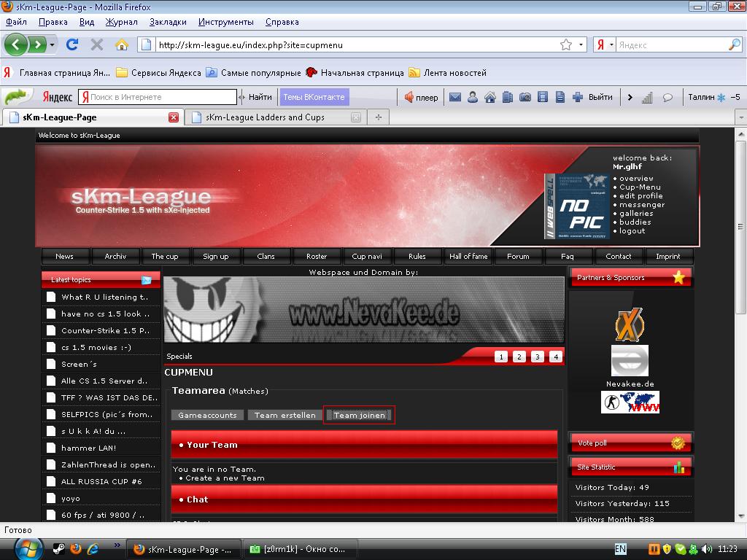Close the sKm-League-Page tab

coord(174,117)
